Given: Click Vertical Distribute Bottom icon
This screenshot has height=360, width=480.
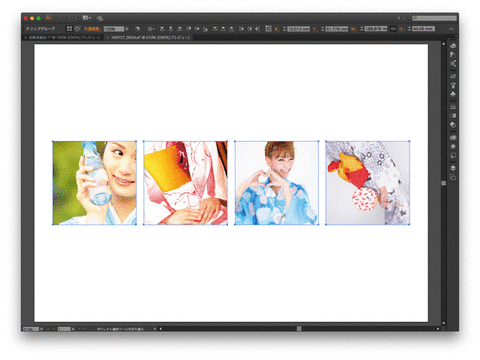Looking at the screenshot, I should [232, 29].
